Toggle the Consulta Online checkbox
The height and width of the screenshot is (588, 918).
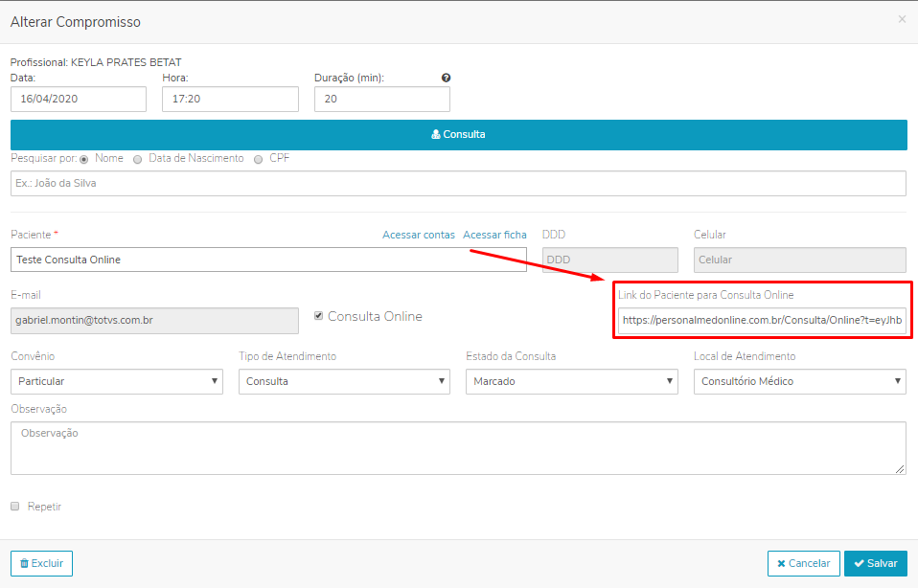point(318,316)
